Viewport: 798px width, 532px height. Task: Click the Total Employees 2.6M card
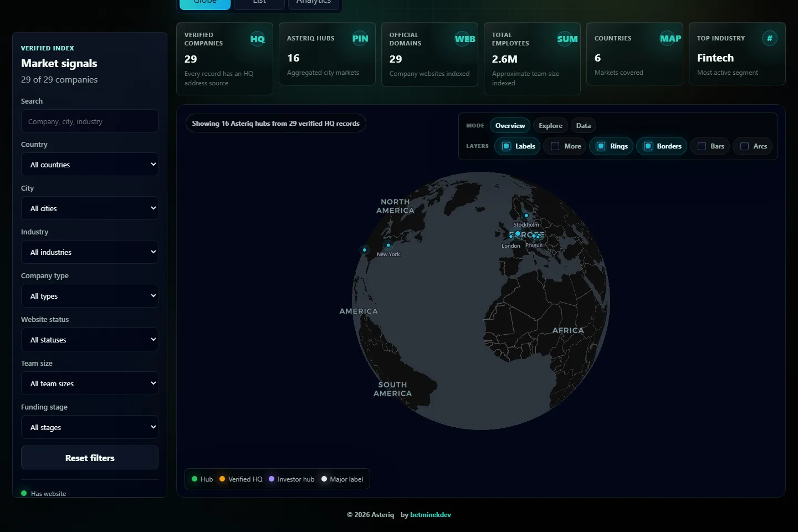click(x=532, y=59)
